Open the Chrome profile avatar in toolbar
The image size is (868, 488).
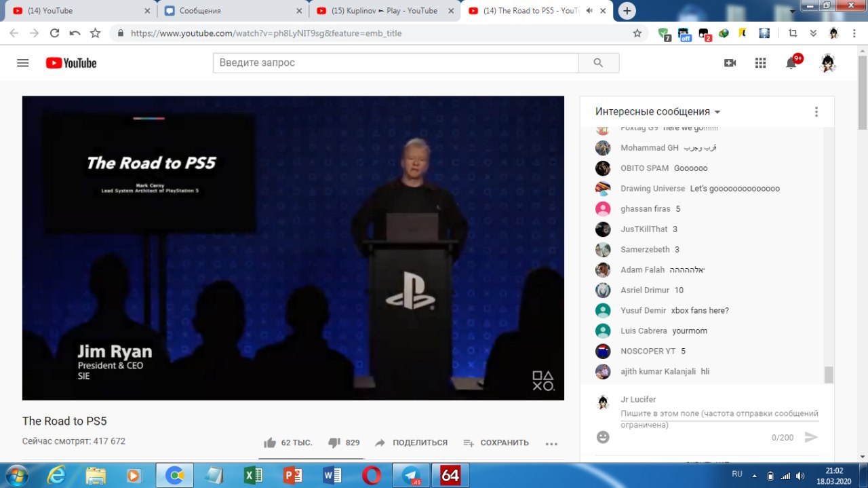coord(833,33)
